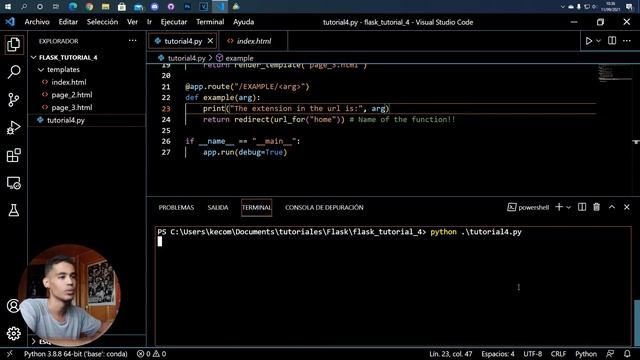The width and height of the screenshot is (640, 360).
Task: Add a new terminal with plus icon
Action: [x=559, y=207]
